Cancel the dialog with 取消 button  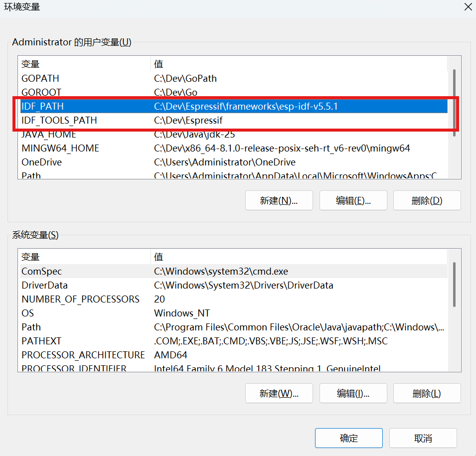coord(423,438)
